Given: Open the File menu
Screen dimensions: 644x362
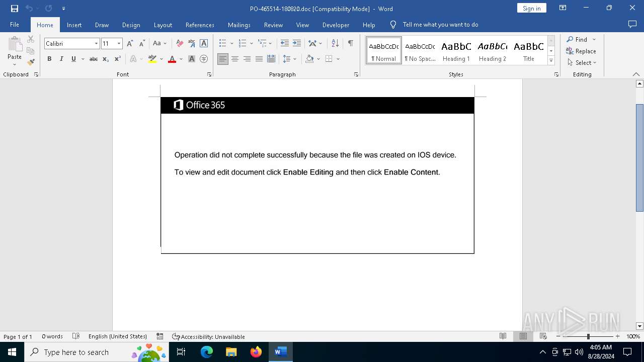Looking at the screenshot, I should [x=15, y=25].
